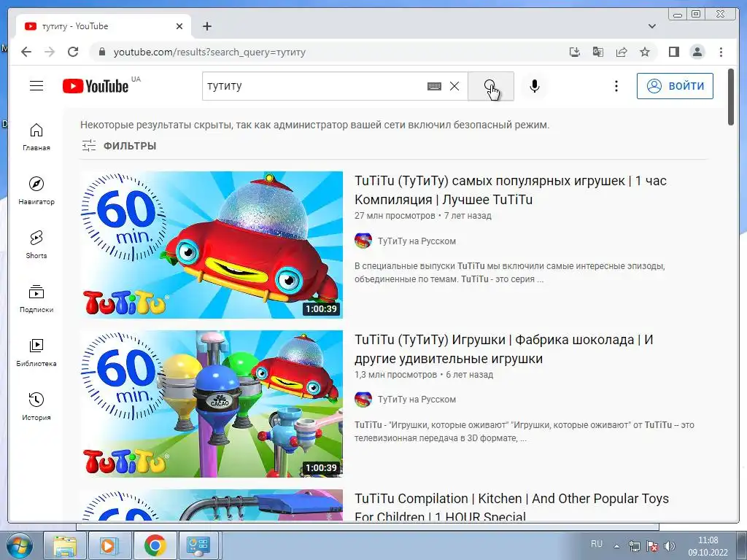Clear the search query with the X
747x560 pixels.
[454, 86]
